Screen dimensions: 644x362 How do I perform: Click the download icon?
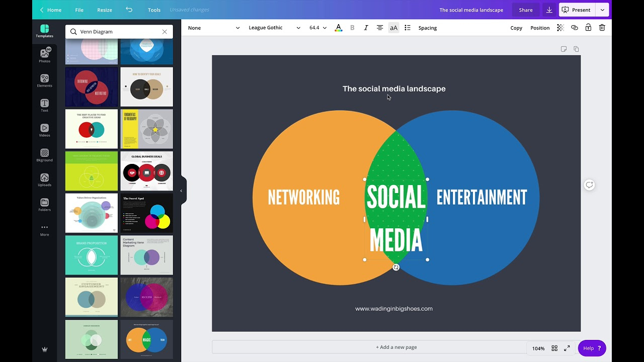[549, 10]
